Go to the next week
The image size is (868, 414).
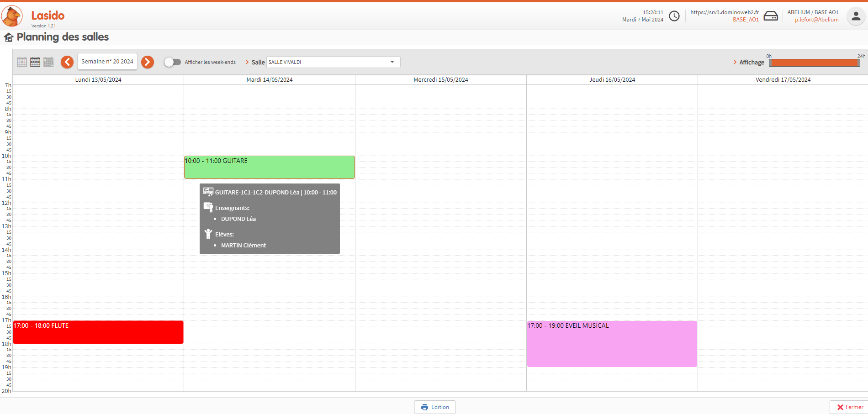pos(147,62)
